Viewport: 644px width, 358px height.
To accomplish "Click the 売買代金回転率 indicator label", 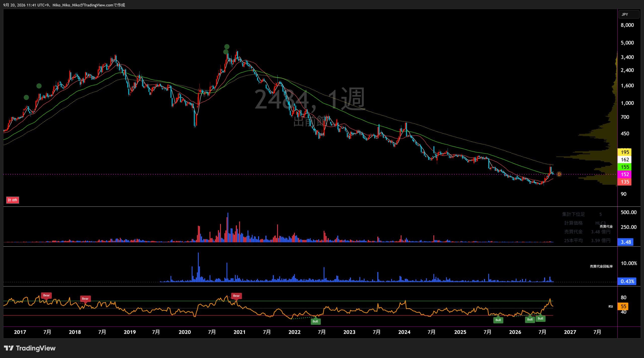I will (x=601, y=266).
